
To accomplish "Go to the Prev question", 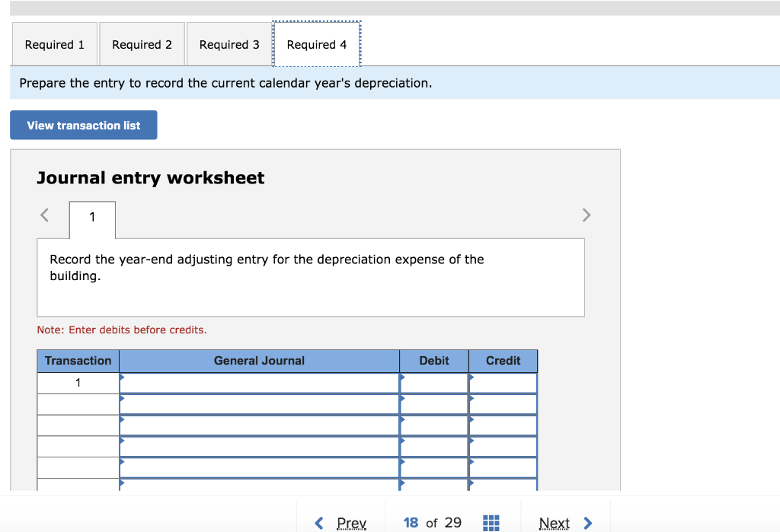I will (x=351, y=523).
